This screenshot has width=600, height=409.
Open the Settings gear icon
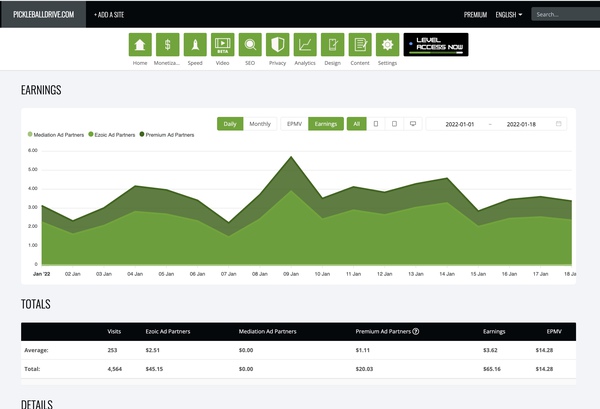(x=388, y=45)
